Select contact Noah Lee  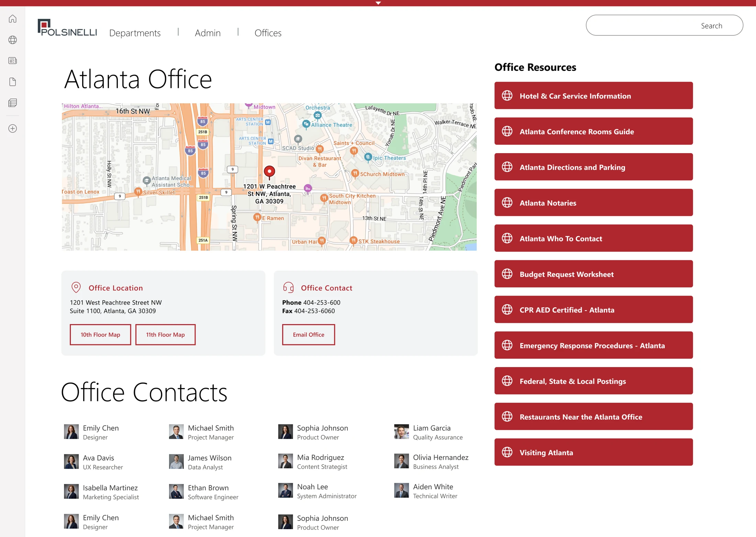click(x=318, y=491)
